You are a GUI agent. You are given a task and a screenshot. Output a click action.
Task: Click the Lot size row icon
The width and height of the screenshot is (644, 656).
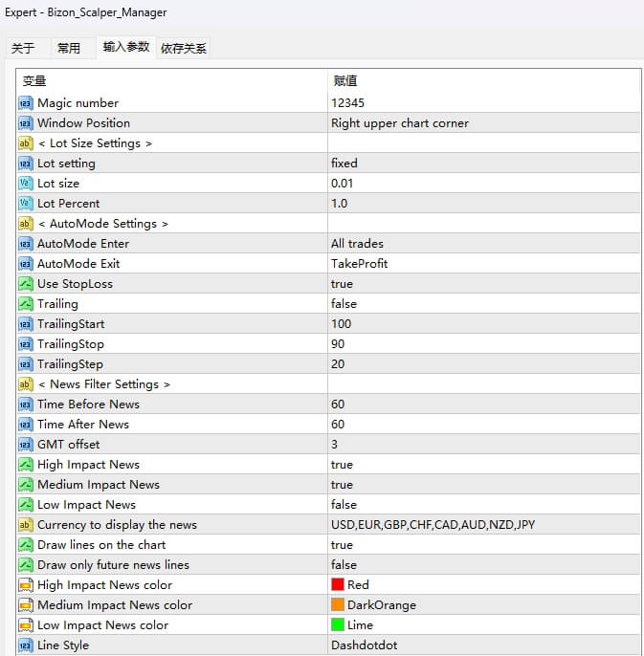click(x=26, y=184)
